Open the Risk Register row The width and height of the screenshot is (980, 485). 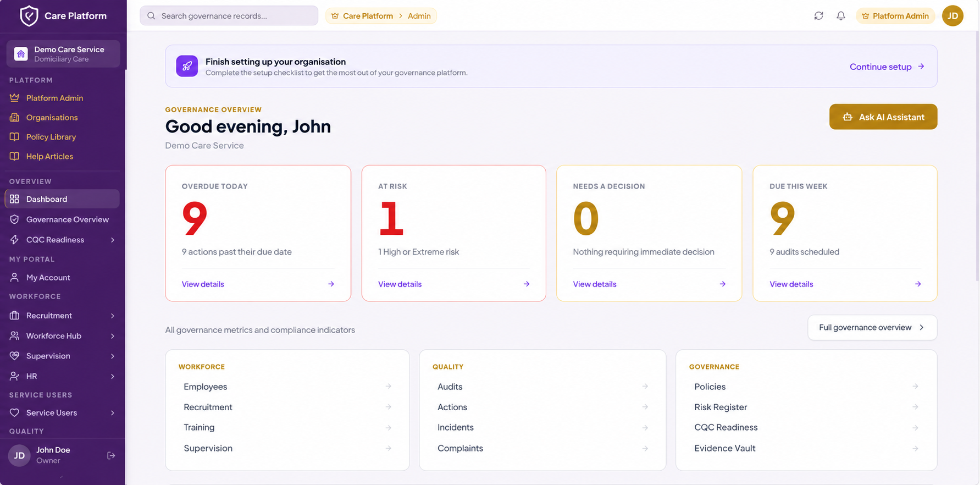coord(806,407)
